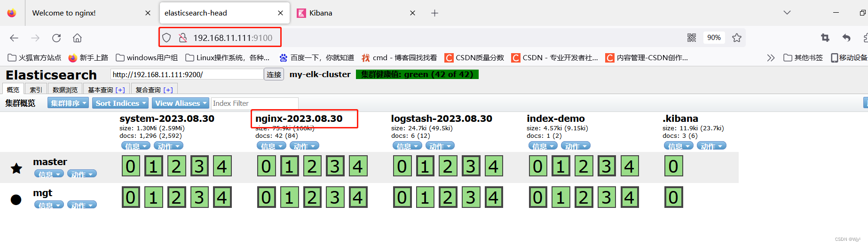This screenshot has width=868, height=246.
Task: Click the green cluster health status badge
Action: (417, 74)
